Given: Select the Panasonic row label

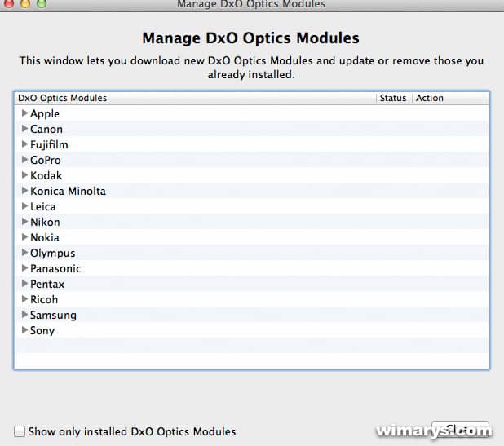Looking at the screenshot, I should 55,268.
